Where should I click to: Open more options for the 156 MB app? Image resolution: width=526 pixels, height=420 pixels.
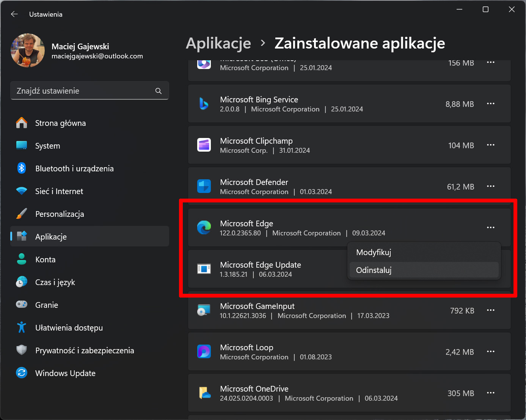coord(491,63)
